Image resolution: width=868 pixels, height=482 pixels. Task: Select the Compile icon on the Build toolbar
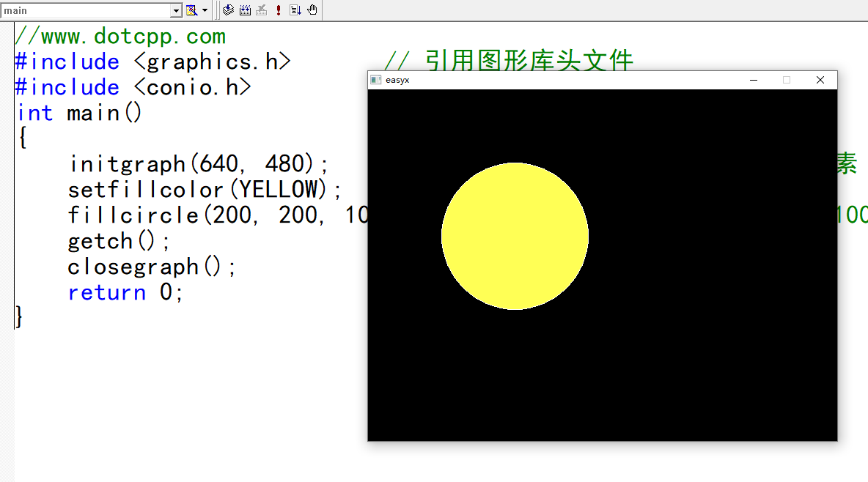click(x=228, y=10)
